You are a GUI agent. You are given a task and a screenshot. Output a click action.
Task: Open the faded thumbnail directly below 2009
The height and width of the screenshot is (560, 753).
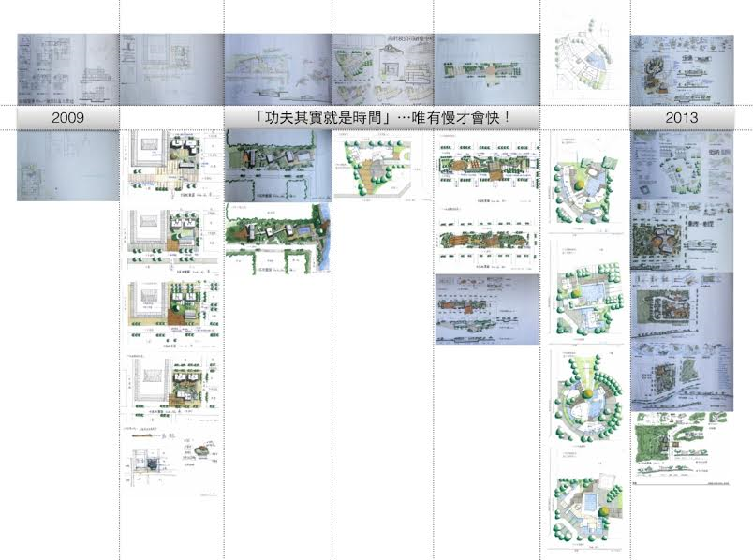[x=67, y=166]
